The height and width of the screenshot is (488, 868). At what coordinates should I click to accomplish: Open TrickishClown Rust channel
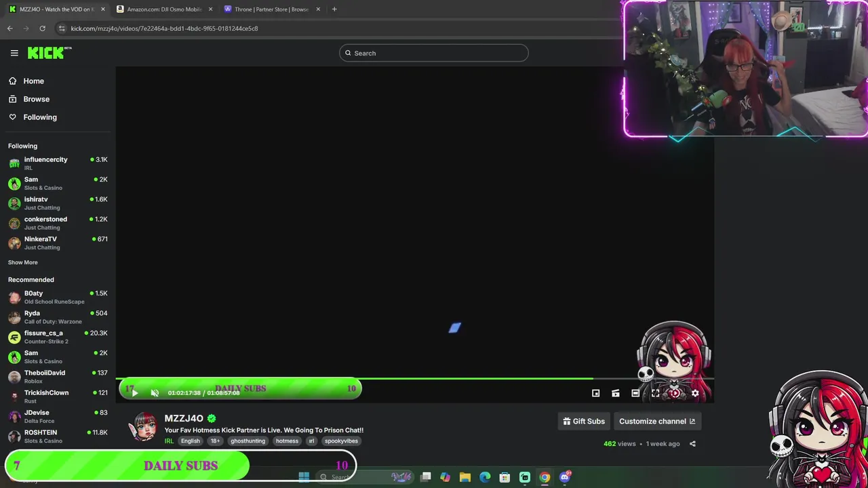point(58,396)
